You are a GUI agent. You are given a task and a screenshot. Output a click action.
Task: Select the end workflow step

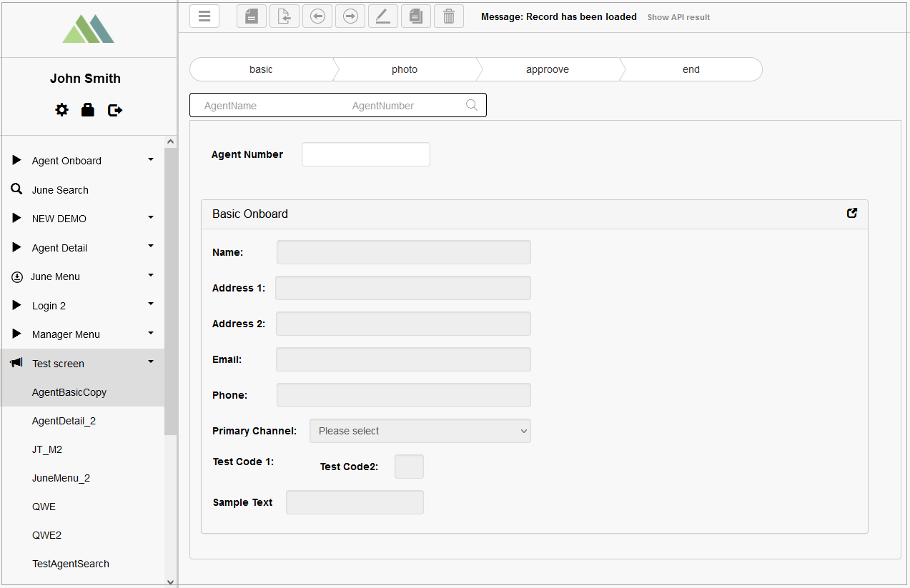(691, 69)
